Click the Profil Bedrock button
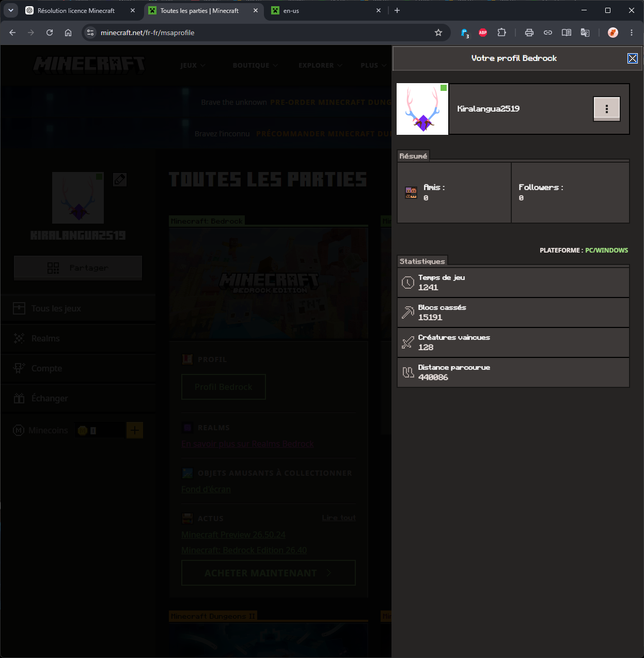The width and height of the screenshot is (644, 658). pos(224,387)
